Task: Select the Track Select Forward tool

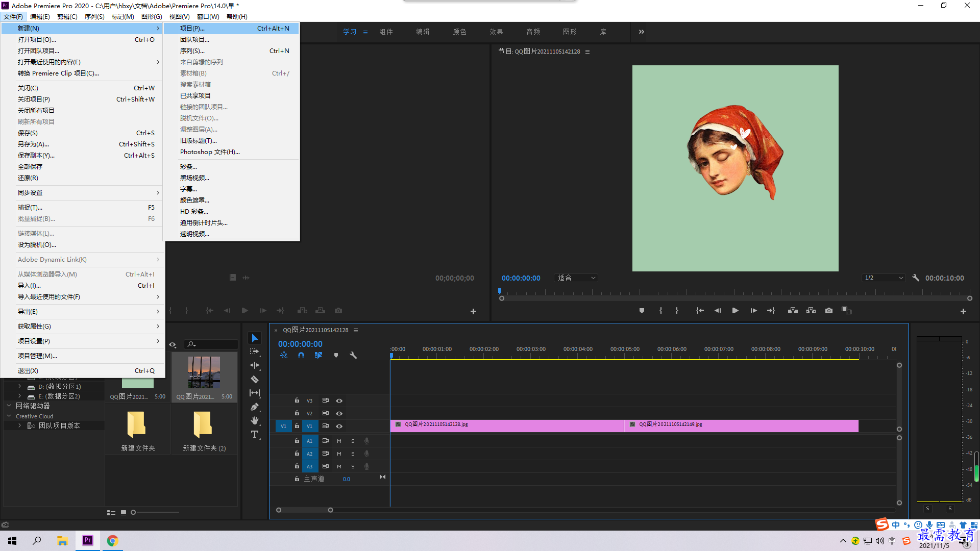Action: pos(255,352)
